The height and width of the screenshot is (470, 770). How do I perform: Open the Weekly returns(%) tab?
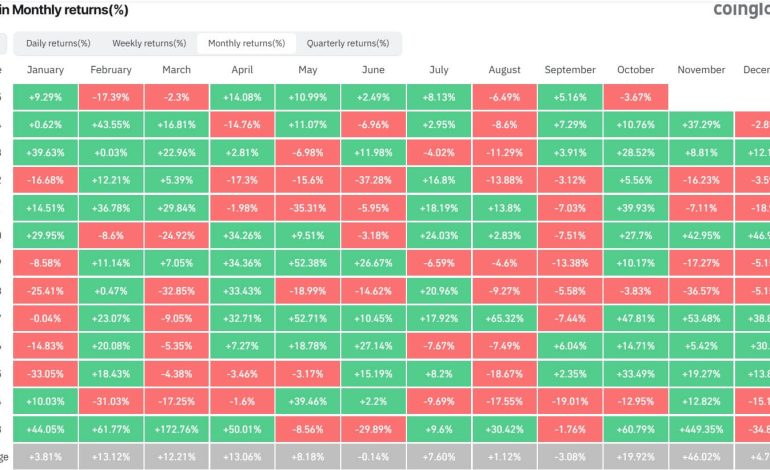pyautogui.click(x=149, y=43)
